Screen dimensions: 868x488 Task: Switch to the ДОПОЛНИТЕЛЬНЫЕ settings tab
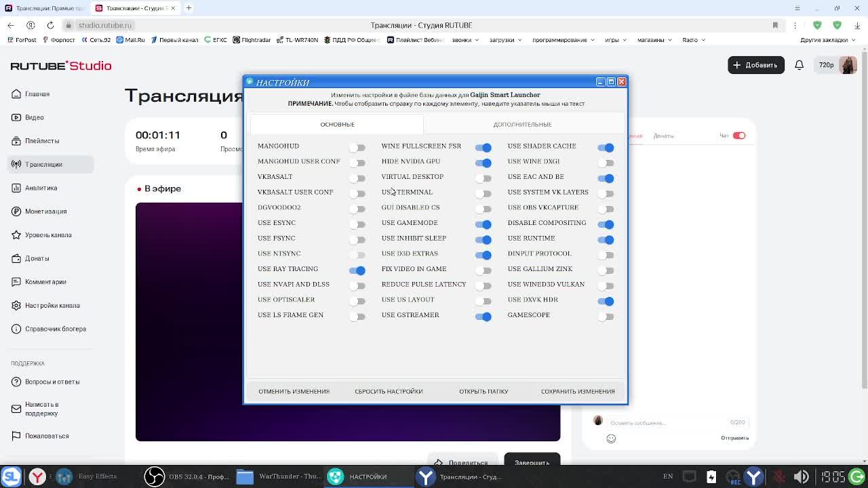[x=522, y=124]
